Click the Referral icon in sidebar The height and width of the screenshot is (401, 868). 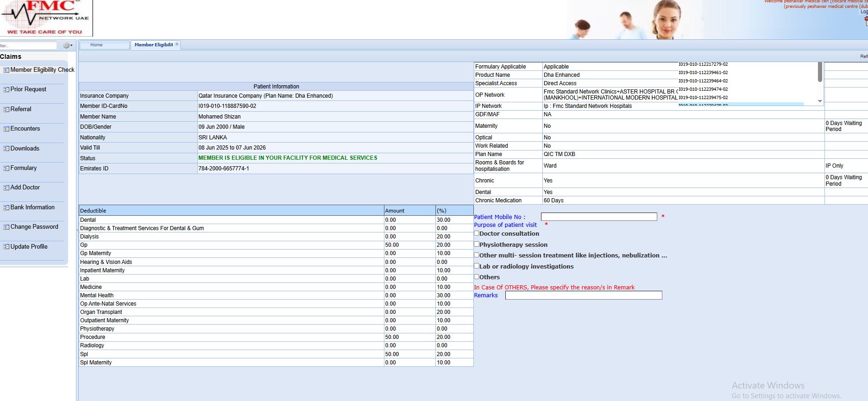pos(6,109)
